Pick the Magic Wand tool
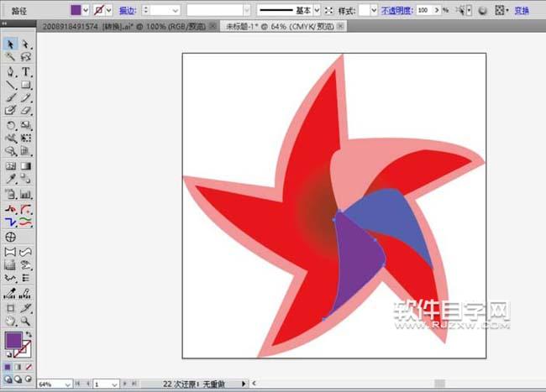This screenshot has height=392, width=546. point(10,57)
